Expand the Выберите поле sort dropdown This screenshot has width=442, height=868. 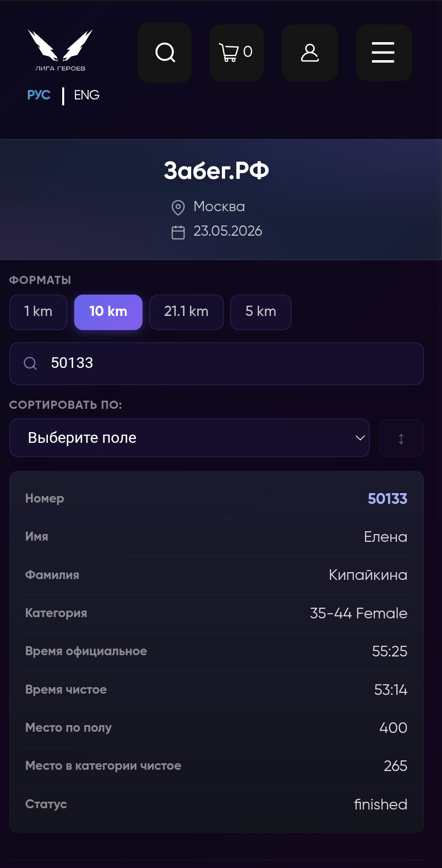coord(189,438)
